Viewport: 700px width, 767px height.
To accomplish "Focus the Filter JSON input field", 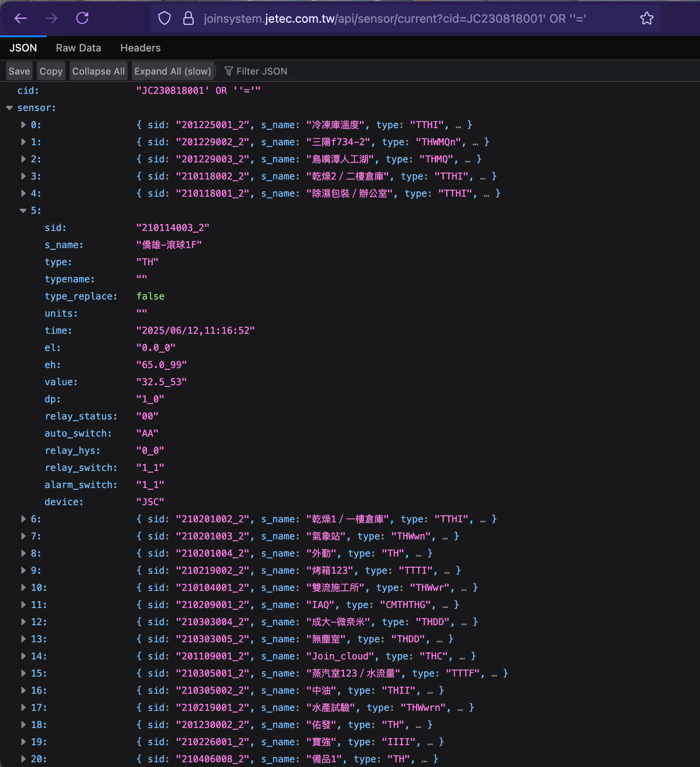I will coord(458,71).
